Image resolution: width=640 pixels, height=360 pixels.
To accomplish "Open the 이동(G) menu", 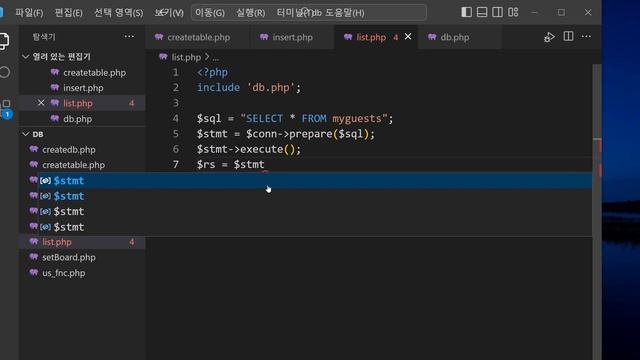I will pos(209,13).
